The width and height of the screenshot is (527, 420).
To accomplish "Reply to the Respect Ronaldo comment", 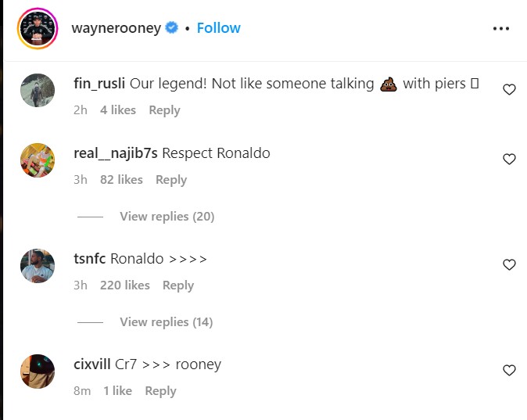I will (171, 180).
